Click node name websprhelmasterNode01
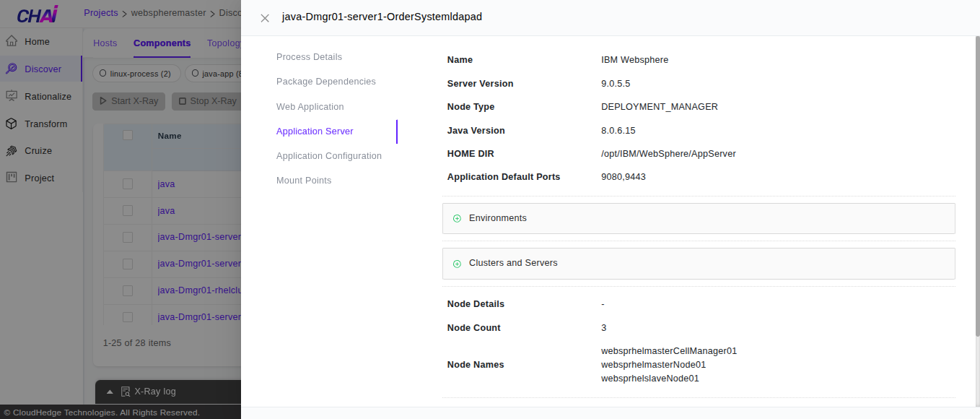980x419 pixels. (654, 365)
